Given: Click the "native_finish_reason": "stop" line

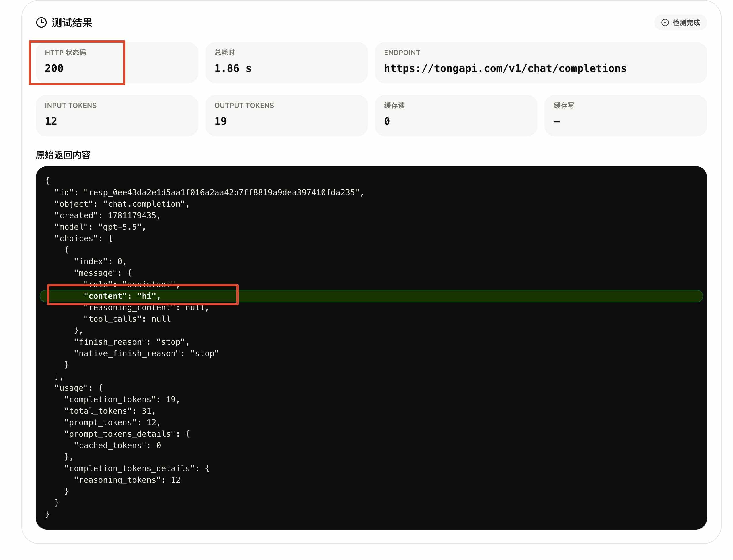Looking at the screenshot, I should (146, 354).
